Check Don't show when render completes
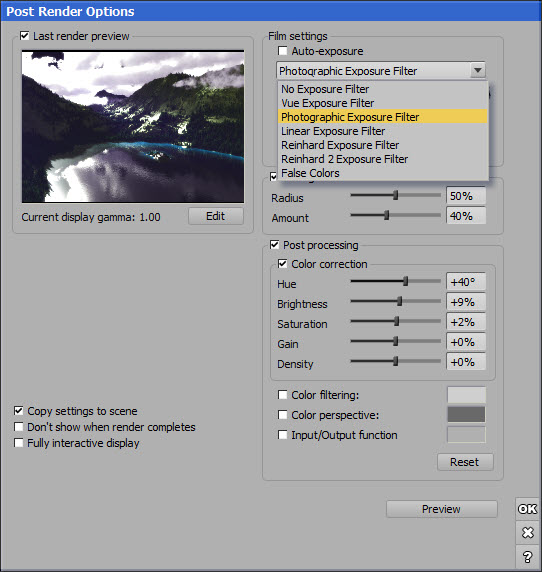542x572 pixels. point(19,427)
